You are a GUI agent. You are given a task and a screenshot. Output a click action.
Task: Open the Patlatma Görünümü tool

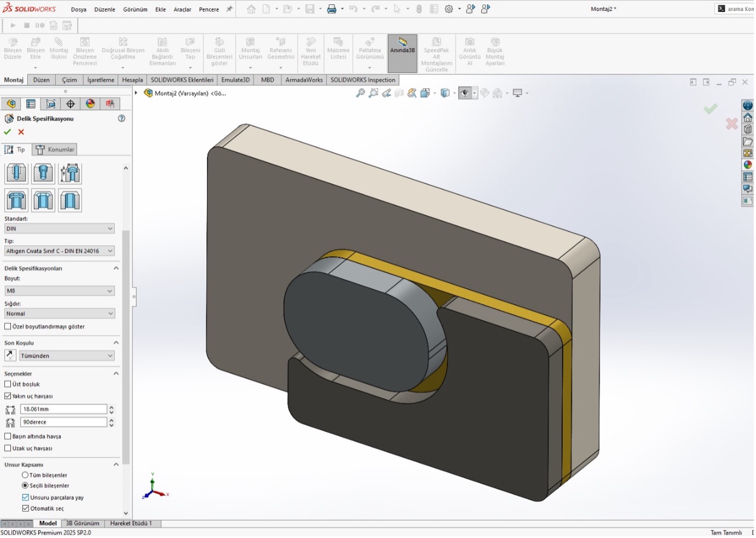370,49
